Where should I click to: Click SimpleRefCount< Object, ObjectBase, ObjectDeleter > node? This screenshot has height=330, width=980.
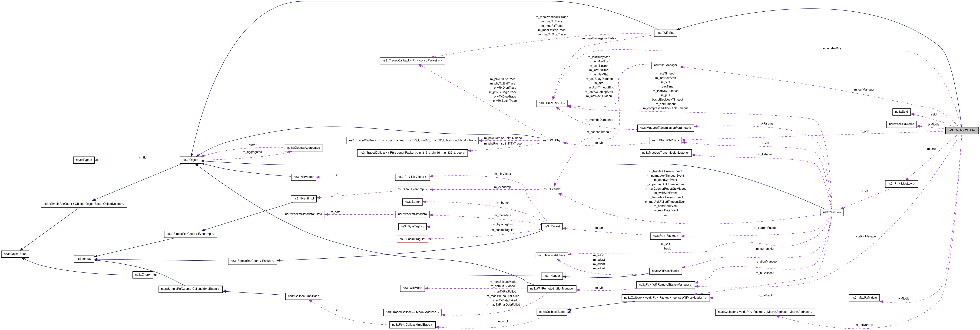(84, 204)
